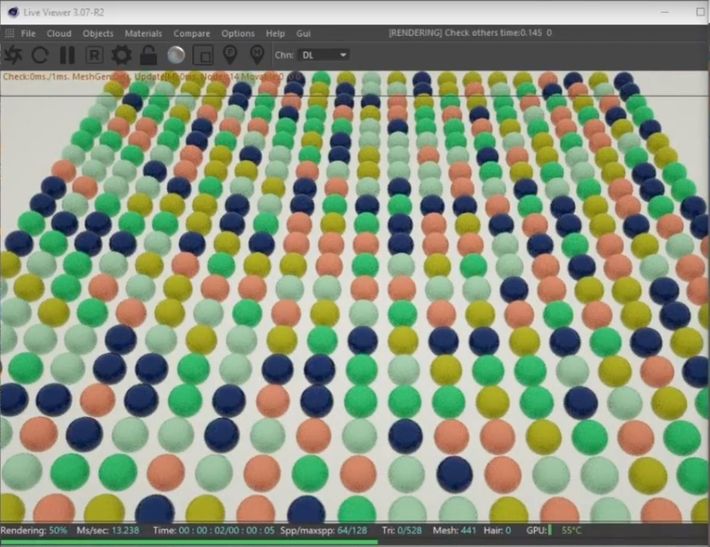Screen dimensions: 710x547
Task: Activate pick focus pin icon
Action: click(x=230, y=55)
